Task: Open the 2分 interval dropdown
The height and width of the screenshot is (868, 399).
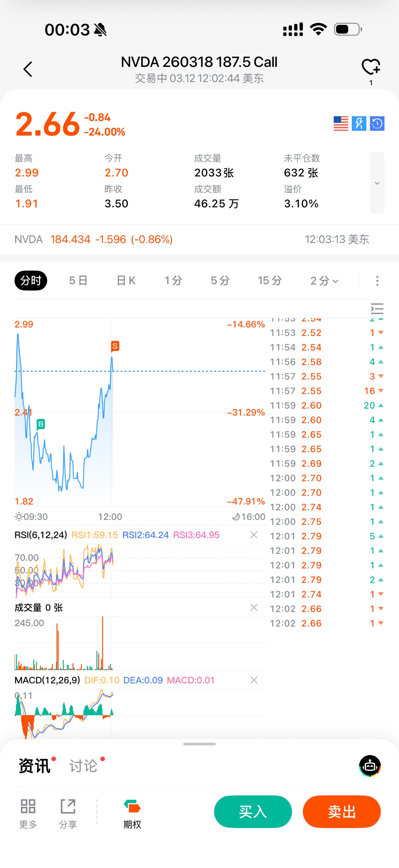Action: [x=324, y=281]
